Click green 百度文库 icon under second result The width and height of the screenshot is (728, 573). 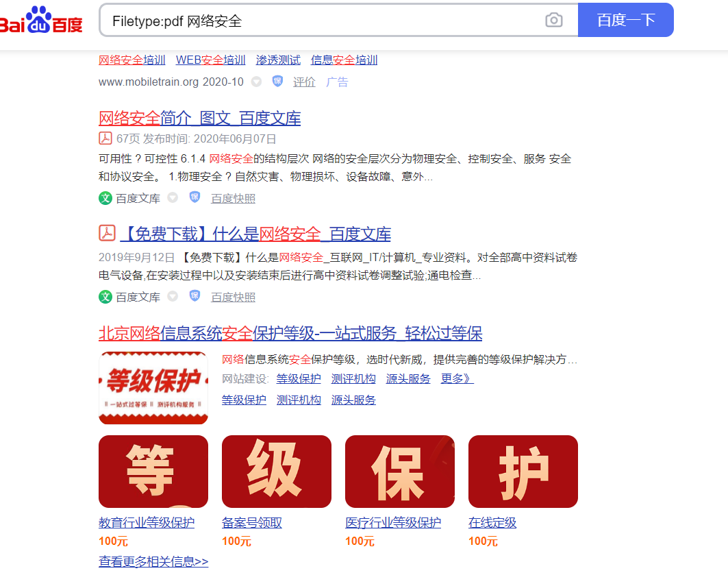pos(105,297)
